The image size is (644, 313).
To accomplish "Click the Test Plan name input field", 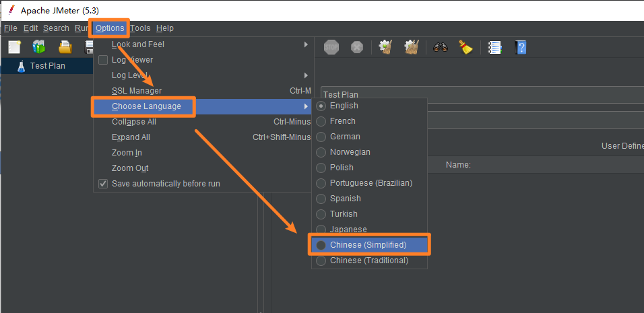I will [x=482, y=95].
